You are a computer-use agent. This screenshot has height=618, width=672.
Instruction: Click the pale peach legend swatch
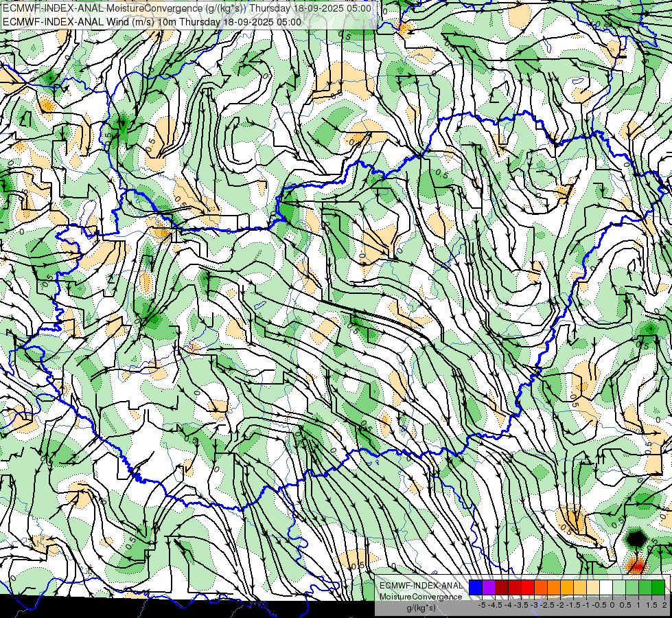click(592, 588)
